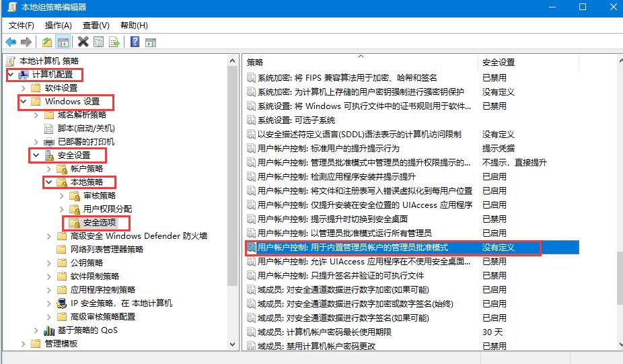
Task: Click the Back arrow toolbar icon
Action: 11,42
